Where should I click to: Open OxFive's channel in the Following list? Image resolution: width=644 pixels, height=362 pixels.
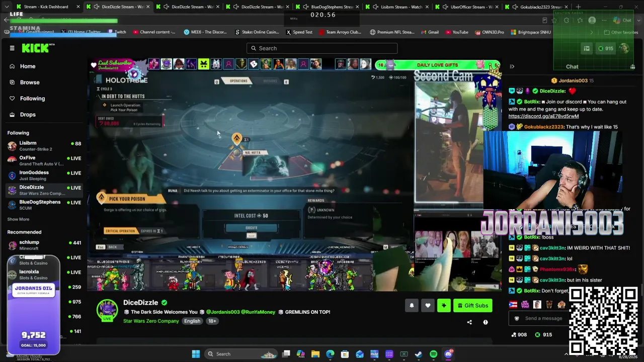44,160
